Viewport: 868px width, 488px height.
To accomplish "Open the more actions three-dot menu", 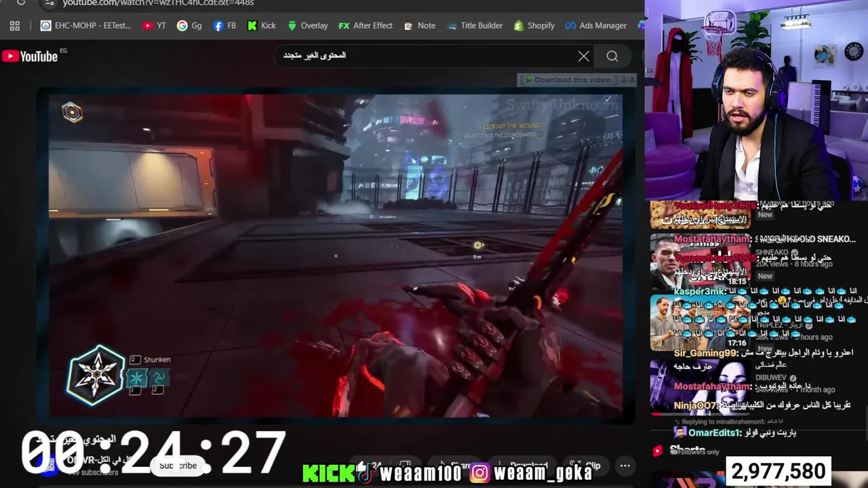I will tap(625, 466).
